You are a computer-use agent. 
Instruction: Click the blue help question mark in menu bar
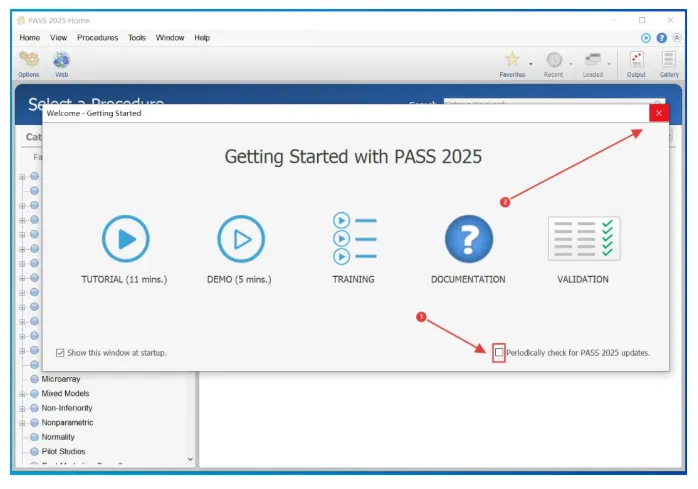point(662,38)
